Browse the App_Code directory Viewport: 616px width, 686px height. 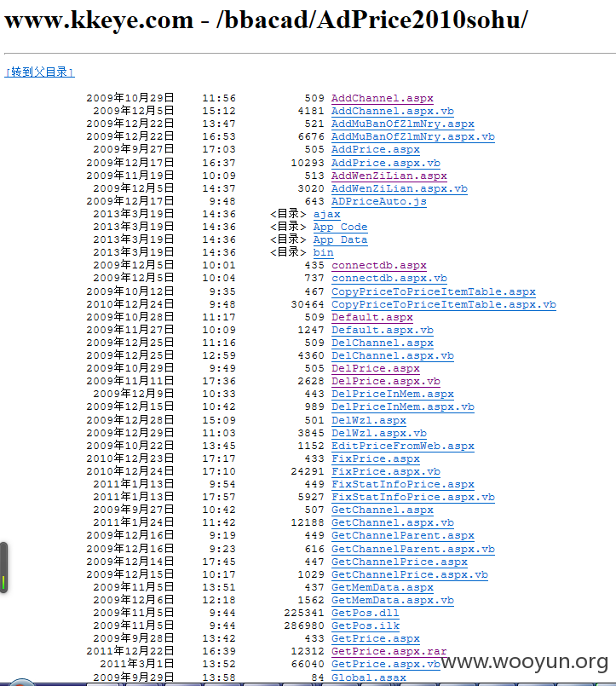[340, 227]
